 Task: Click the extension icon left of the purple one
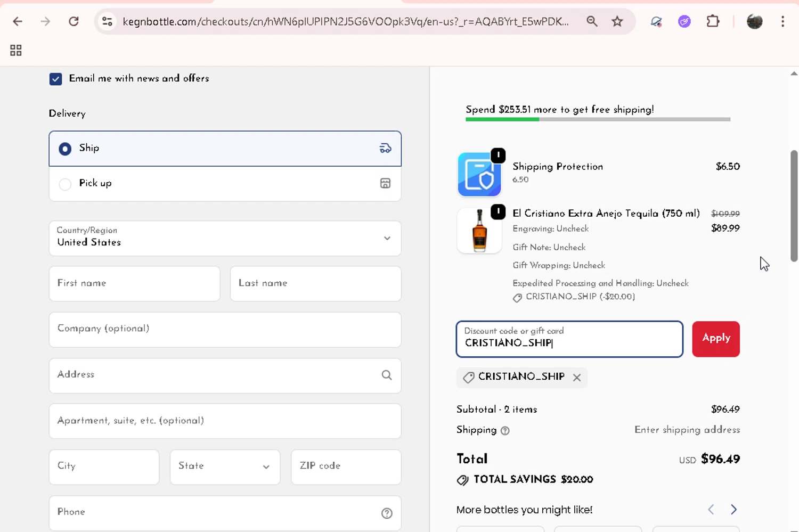click(656, 21)
